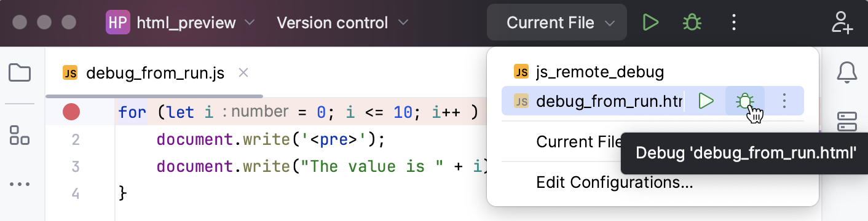The width and height of the screenshot is (868, 221).
Task: Run current file with green play button
Action: click(x=650, y=23)
